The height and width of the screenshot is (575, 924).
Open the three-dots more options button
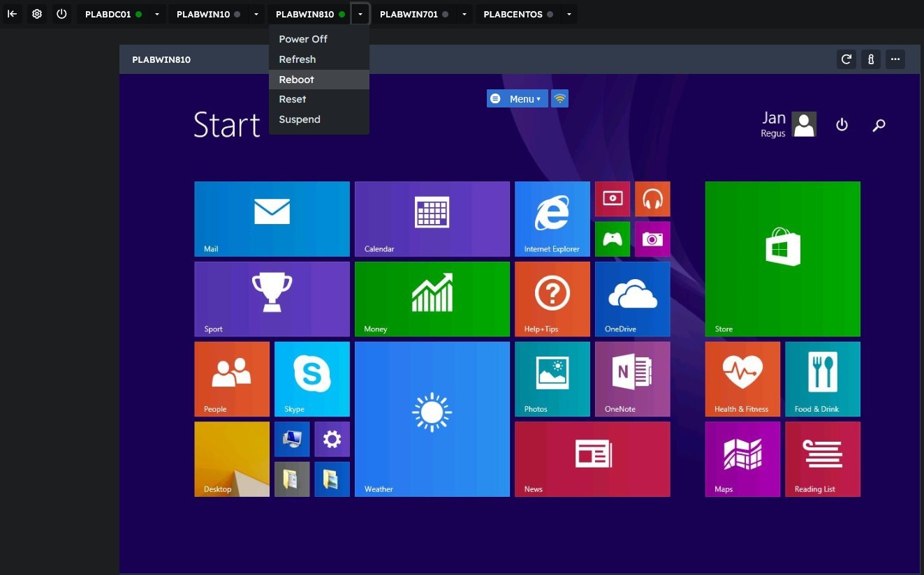[895, 59]
